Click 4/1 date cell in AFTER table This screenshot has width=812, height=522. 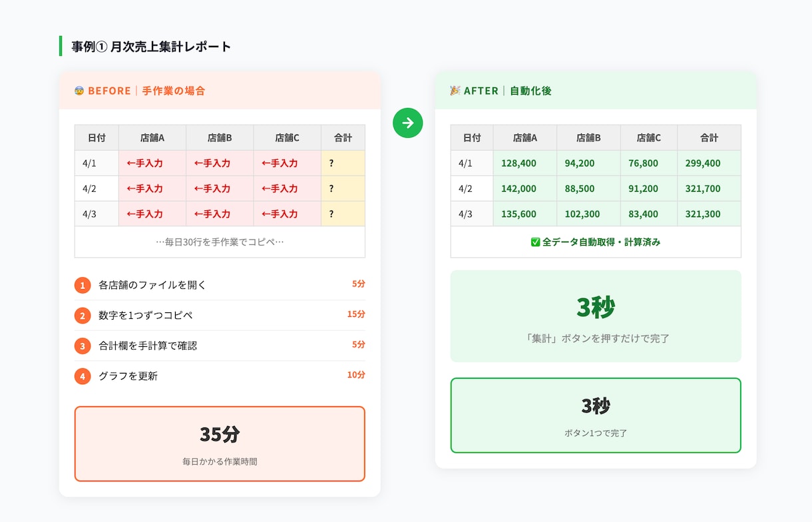click(472, 163)
